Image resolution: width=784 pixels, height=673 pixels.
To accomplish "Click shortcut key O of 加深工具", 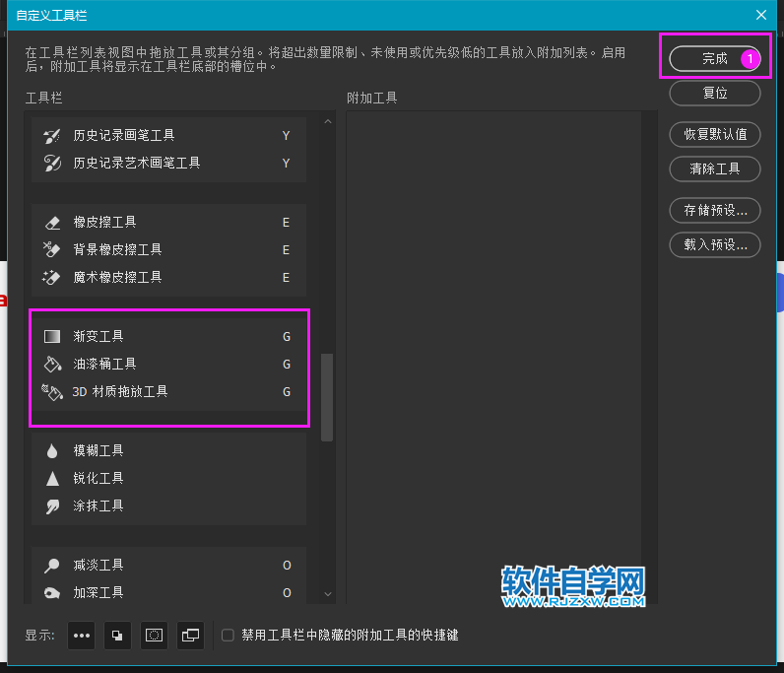I will [x=287, y=593].
